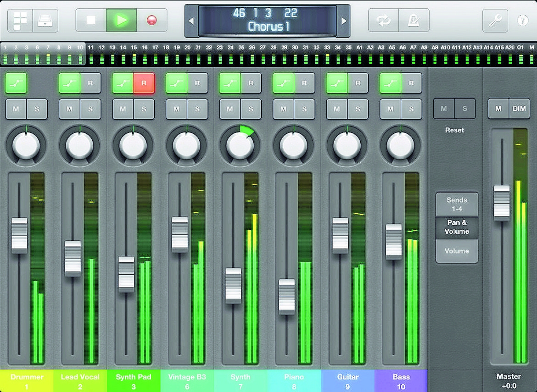537x392 pixels.
Task: Click the global Reset mute button
Action: (x=444, y=109)
